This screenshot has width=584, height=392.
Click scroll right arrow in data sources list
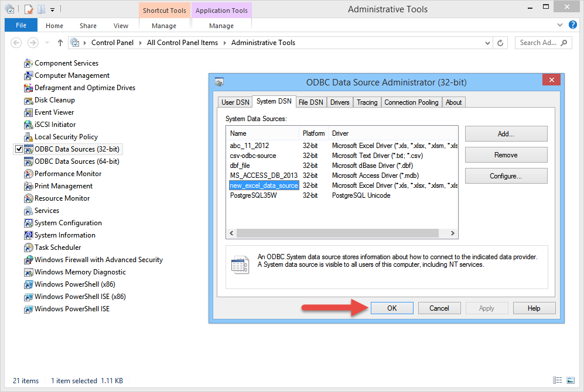[x=453, y=233]
